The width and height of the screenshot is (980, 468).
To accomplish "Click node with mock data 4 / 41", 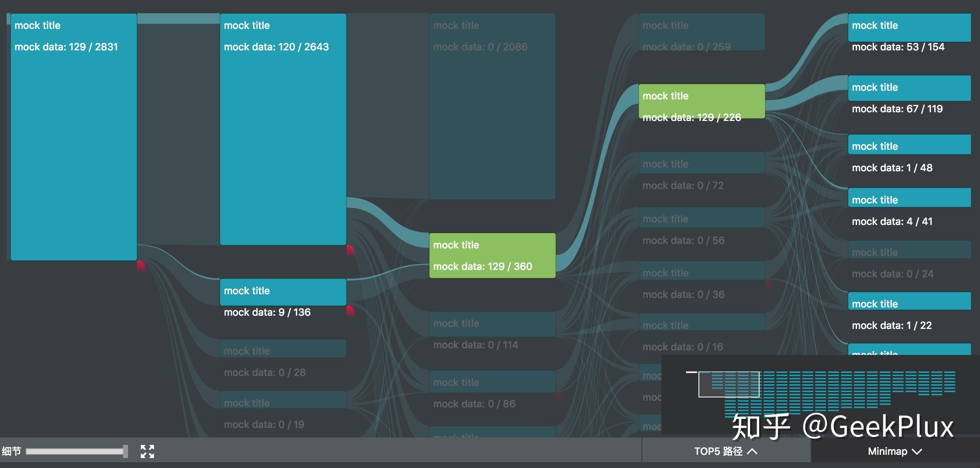I will pyautogui.click(x=909, y=198).
